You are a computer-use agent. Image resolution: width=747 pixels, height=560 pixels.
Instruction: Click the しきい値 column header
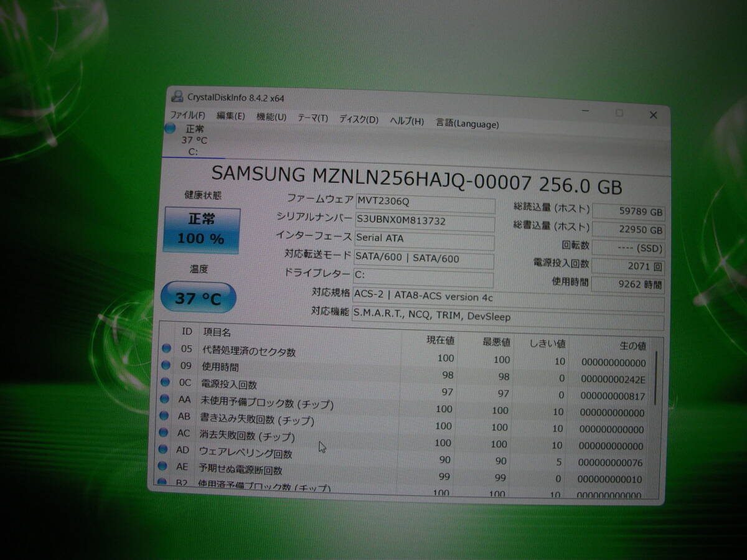click(x=547, y=343)
